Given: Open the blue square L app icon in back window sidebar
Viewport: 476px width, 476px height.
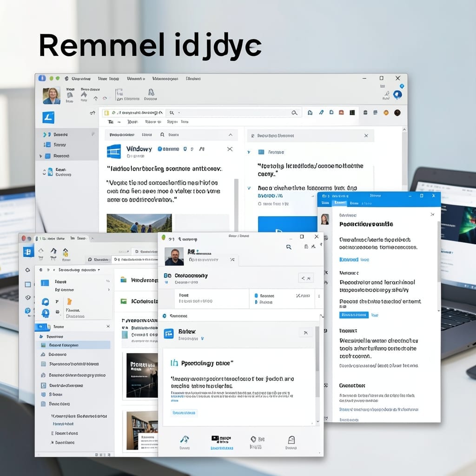Looking at the screenshot, I should [x=48, y=117].
